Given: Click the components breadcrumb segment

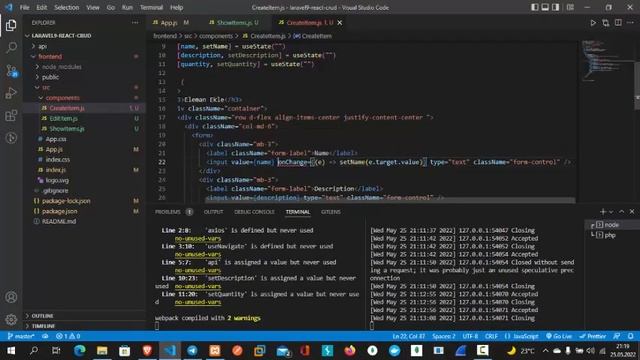Looking at the screenshot, I should [x=216, y=36].
